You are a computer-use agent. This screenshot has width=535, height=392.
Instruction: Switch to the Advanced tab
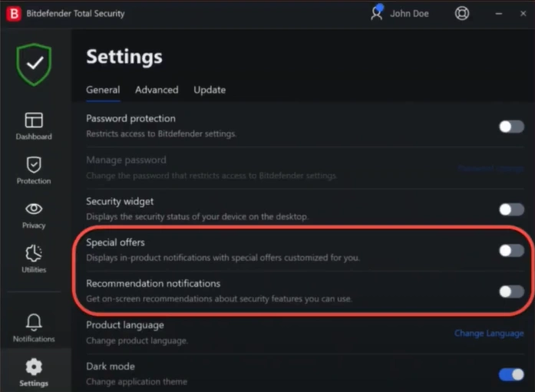coord(157,90)
